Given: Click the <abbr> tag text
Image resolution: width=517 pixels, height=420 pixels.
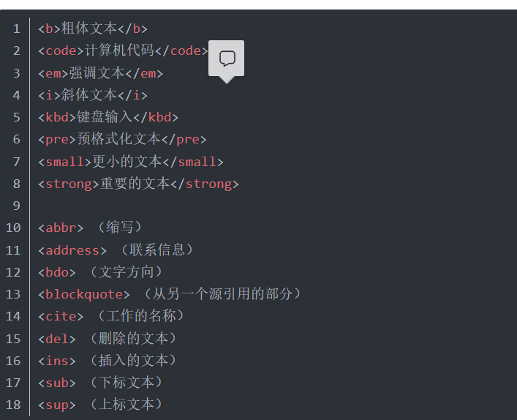Looking at the screenshot, I should click(61, 228).
